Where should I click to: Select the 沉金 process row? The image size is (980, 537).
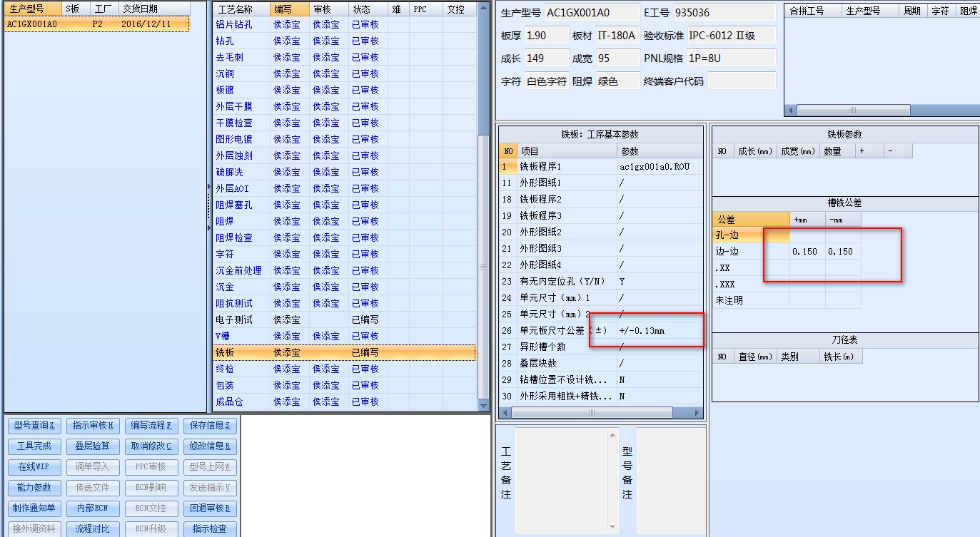tap(344, 287)
